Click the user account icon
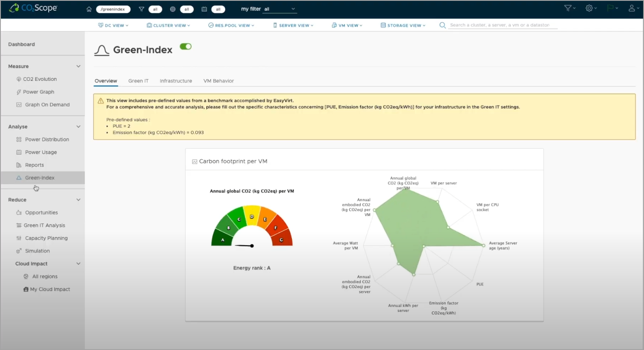 pos(632,8)
